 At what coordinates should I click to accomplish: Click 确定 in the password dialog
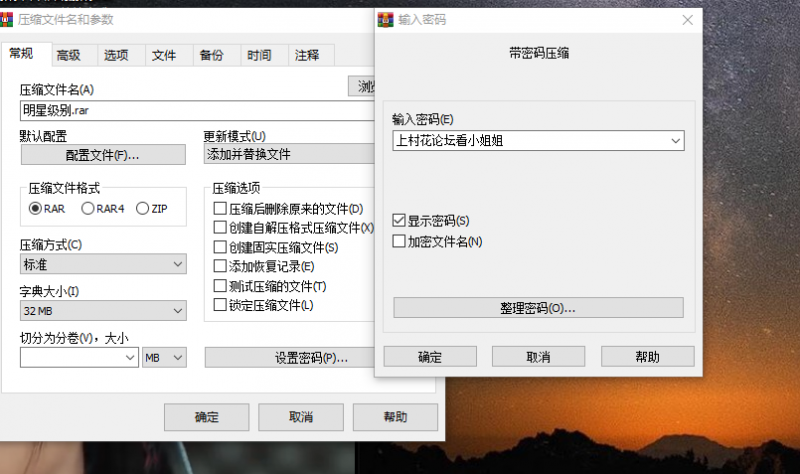(429, 356)
